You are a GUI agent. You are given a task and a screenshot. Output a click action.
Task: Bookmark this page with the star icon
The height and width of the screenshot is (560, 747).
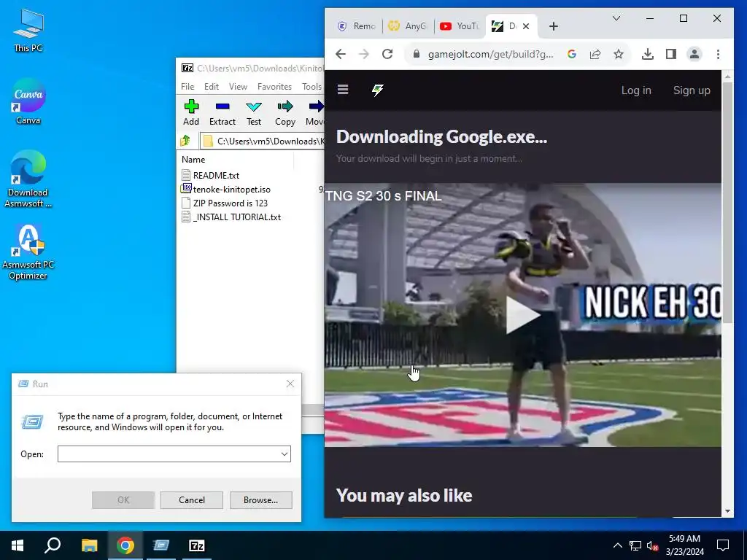[x=619, y=54]
